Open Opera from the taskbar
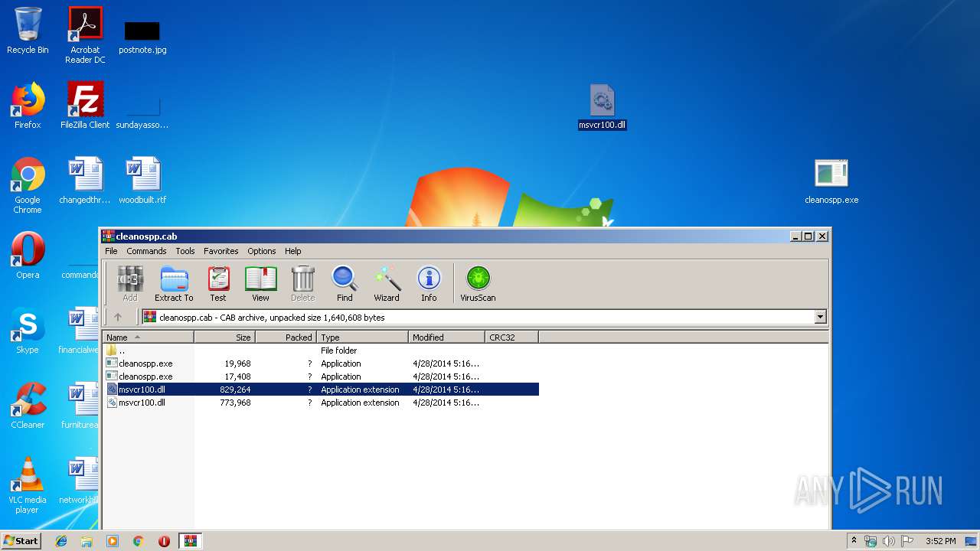 164,541
